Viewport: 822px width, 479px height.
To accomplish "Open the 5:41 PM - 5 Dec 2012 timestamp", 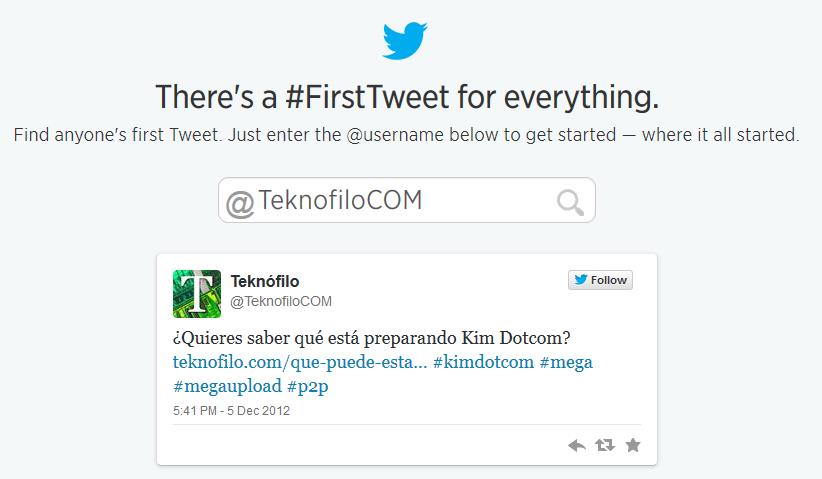I will tap(231, 411).
